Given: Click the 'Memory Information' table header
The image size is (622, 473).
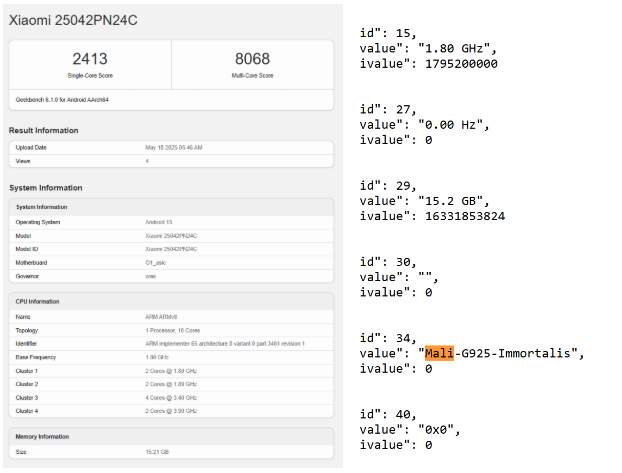Looking at the screenshot, I should [x=171, y=436].
